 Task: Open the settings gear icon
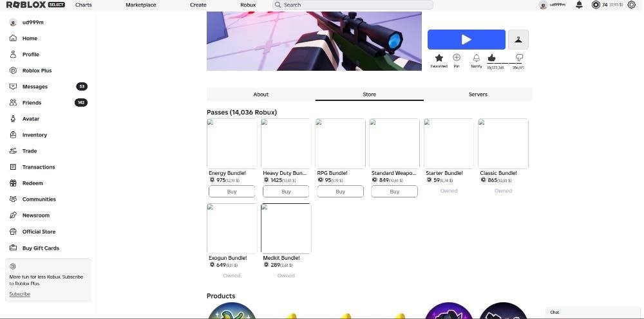[632, 5]
